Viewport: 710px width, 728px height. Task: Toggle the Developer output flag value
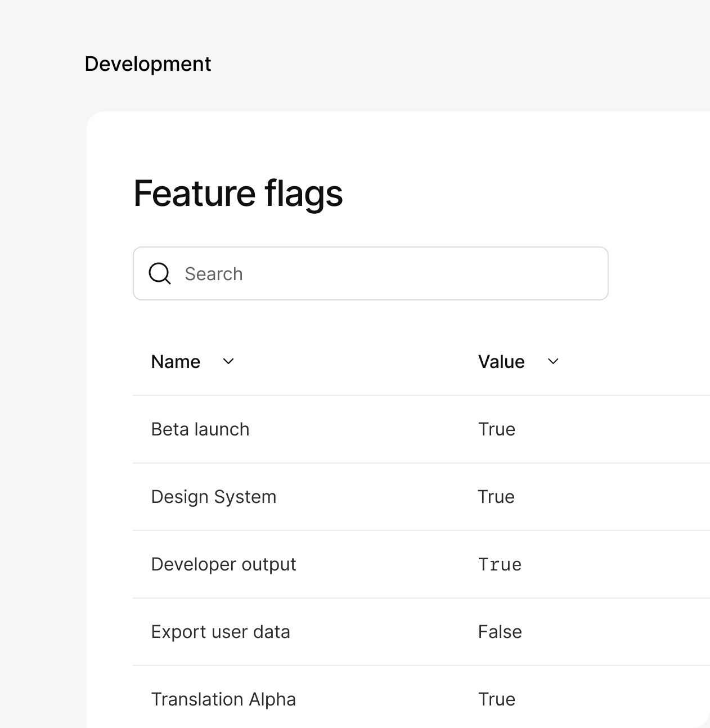500,564
